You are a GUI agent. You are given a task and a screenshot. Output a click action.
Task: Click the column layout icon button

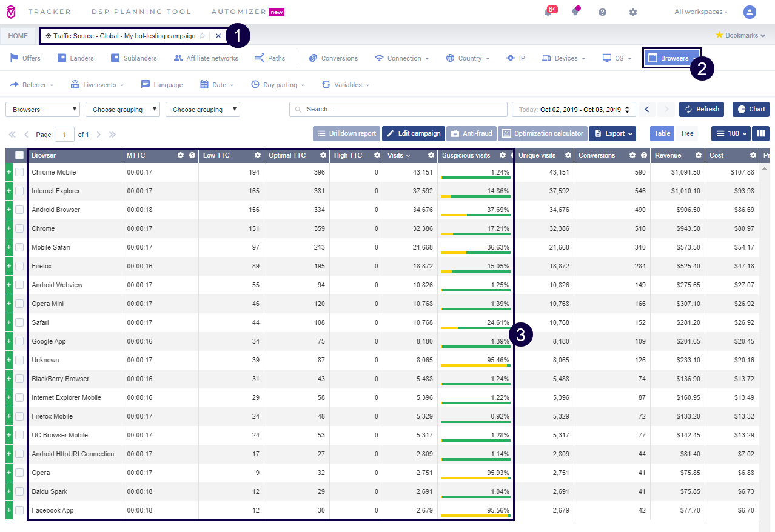click(760, 133)
